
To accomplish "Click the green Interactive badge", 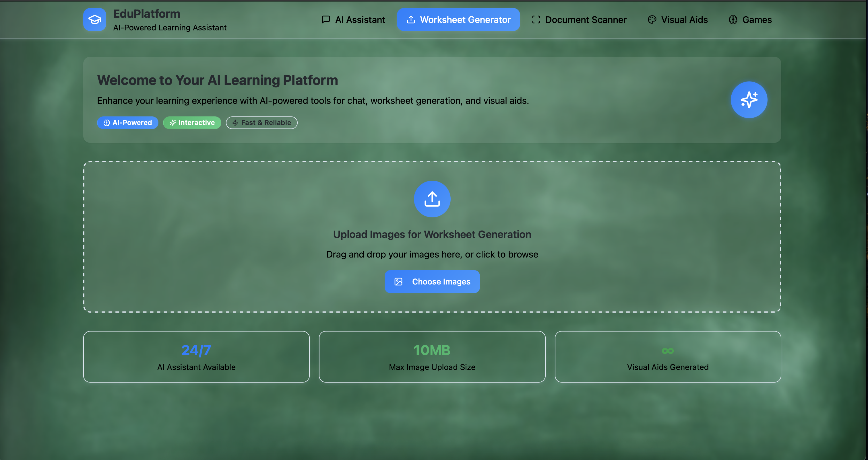I will [192, 122].
